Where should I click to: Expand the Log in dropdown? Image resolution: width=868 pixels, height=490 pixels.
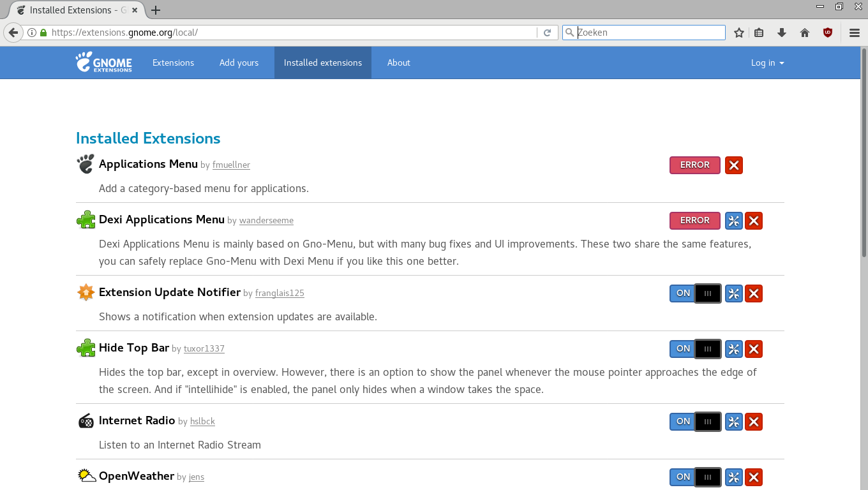767,63
